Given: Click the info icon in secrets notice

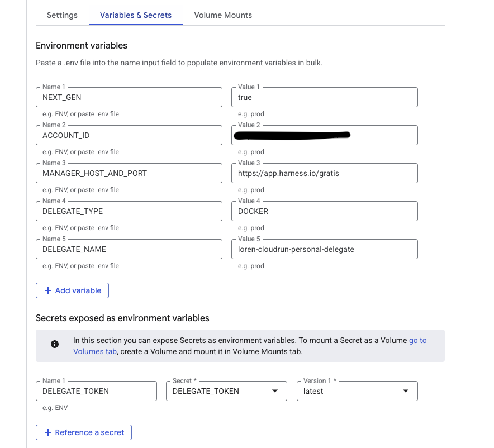Looking at the screenshot, I should [x=55, y=345].
